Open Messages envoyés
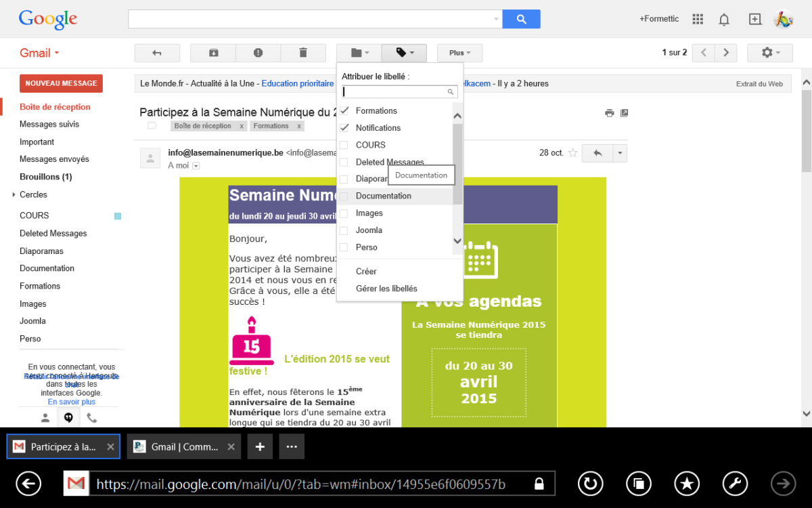 click(54, 159)
